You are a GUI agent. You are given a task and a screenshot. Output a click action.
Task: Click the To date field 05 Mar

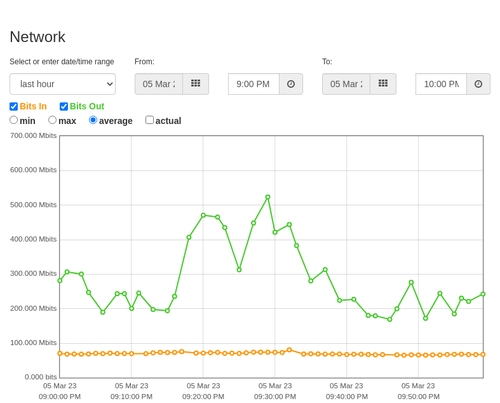tap(346, 84)
